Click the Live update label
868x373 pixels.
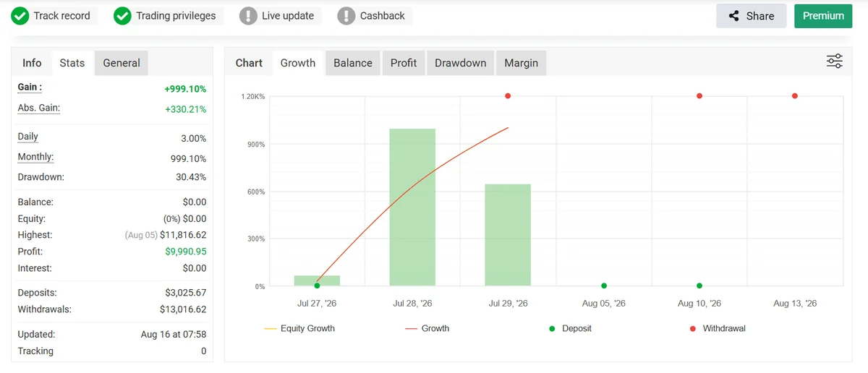288,15
